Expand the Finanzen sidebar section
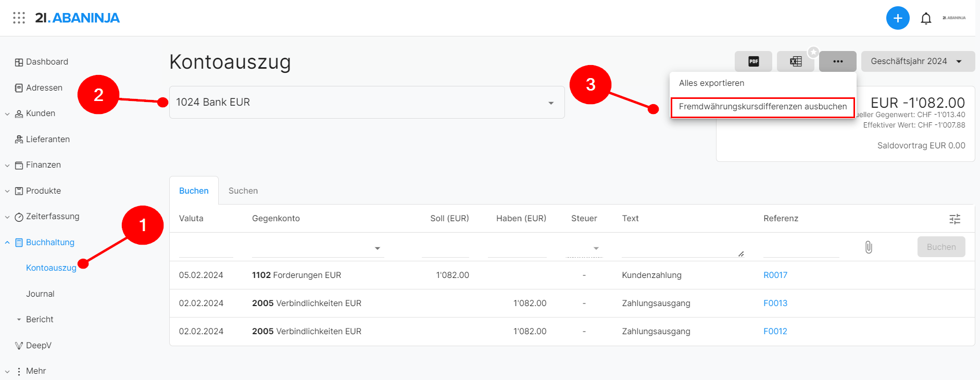 [x=7, y=166]
